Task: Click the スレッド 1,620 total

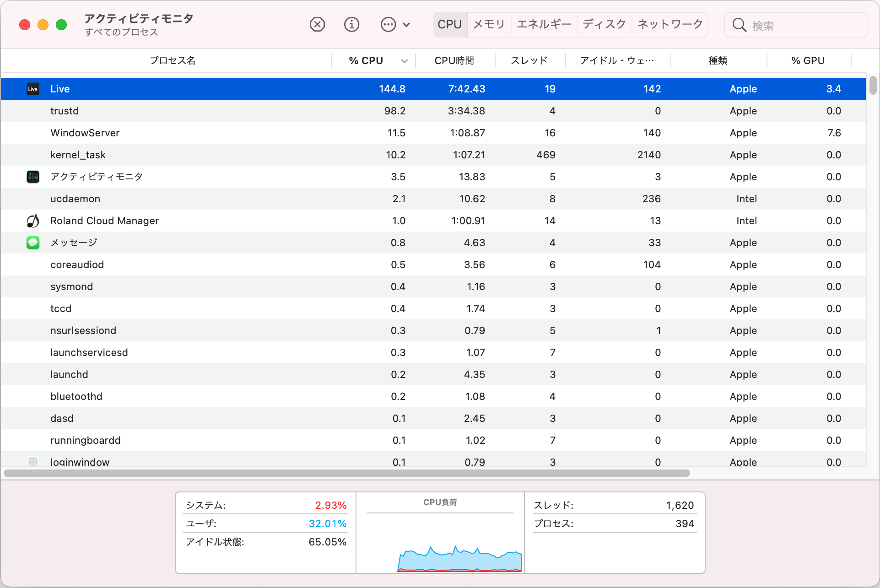Action: coord(680,505)
